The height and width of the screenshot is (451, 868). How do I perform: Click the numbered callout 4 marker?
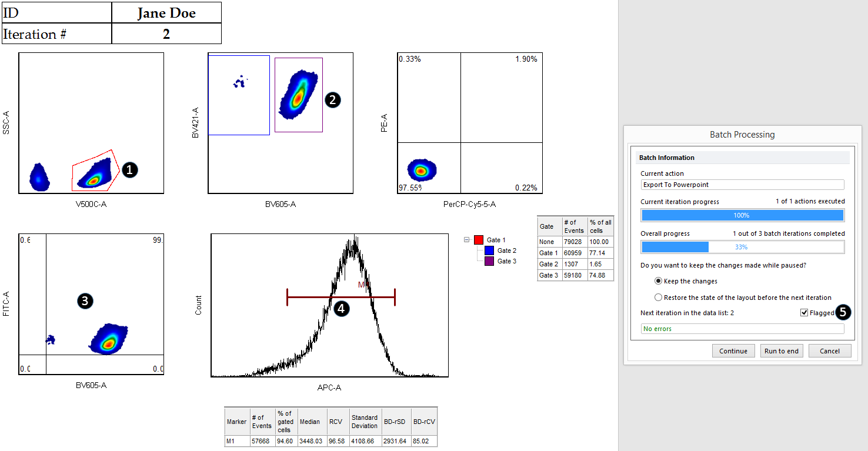click(x=342, y=308)
